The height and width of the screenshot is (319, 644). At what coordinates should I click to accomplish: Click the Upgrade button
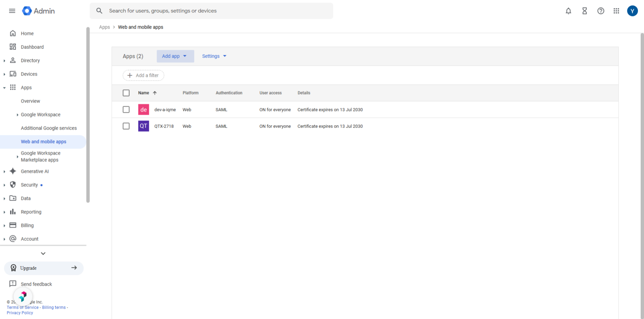click(x=44, y=268)
